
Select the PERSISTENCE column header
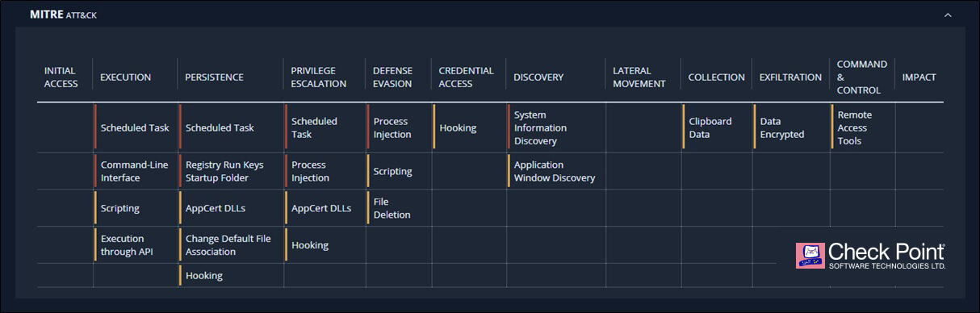(214, 77)
